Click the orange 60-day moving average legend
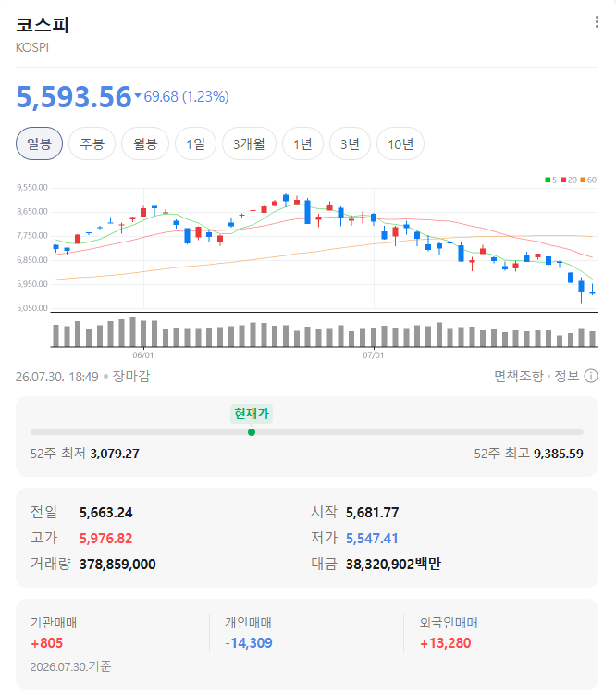The image size is (616, 696). coord(588,180)
